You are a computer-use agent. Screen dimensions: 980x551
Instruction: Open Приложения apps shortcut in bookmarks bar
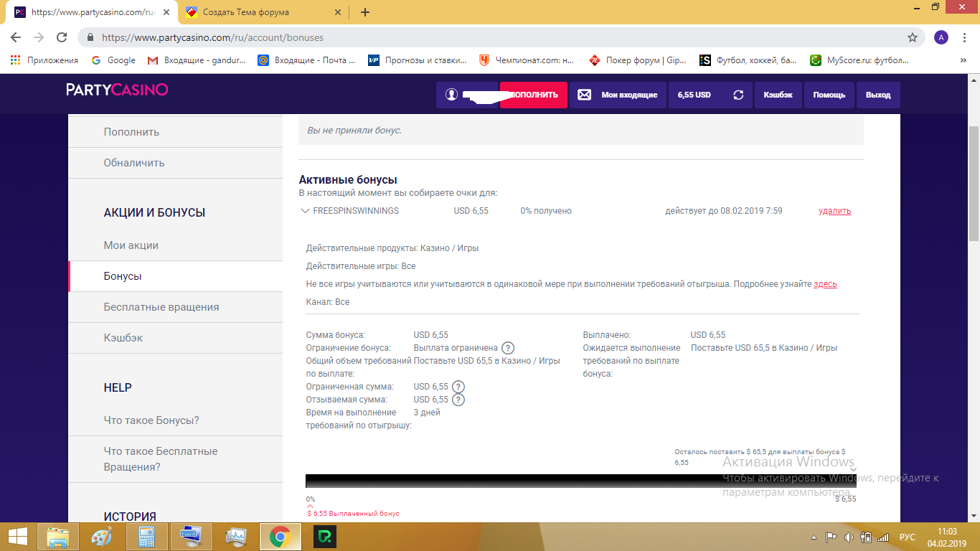(x=44, y=60)
